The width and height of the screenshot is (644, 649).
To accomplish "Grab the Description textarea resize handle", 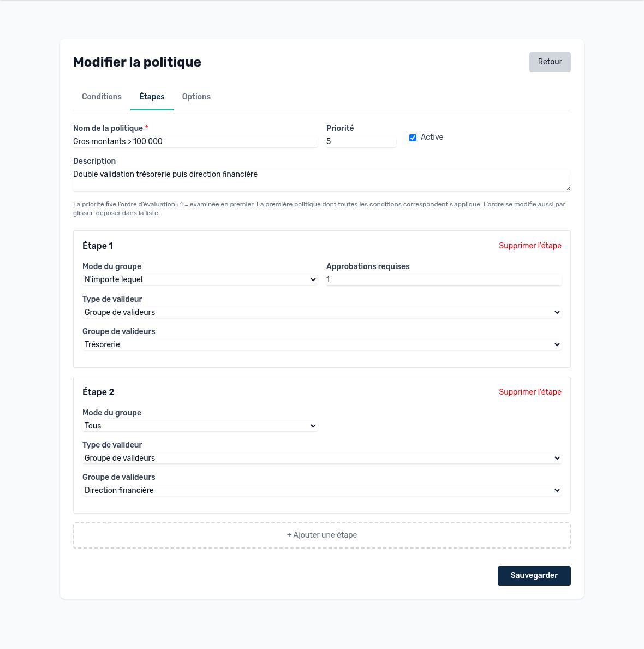I will (568, 188).
